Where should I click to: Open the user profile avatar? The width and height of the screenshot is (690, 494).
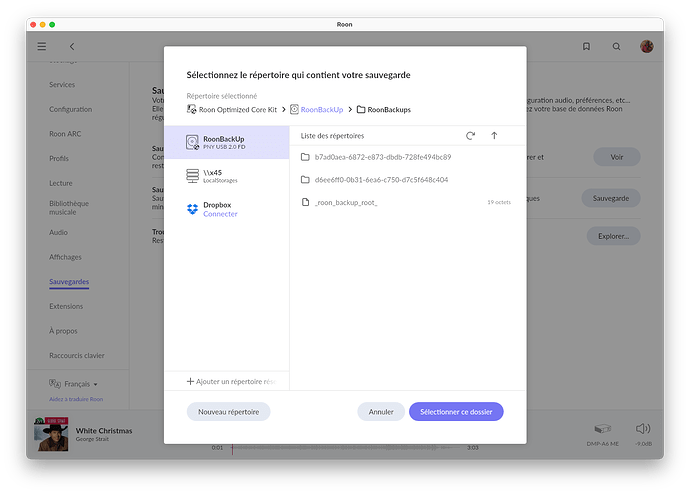[x=646, y=46]
